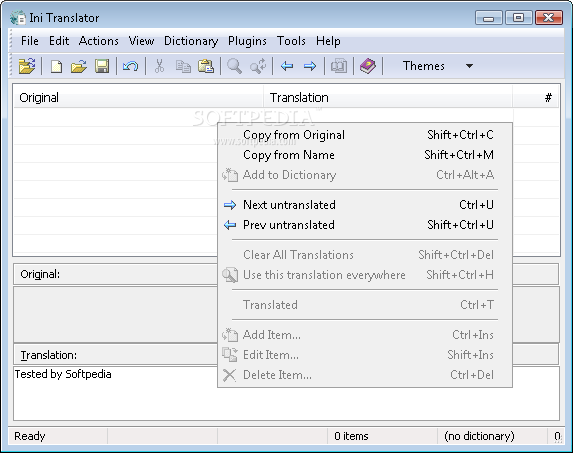
Task: Cut using the scissors icon
Action: [159, 66]
